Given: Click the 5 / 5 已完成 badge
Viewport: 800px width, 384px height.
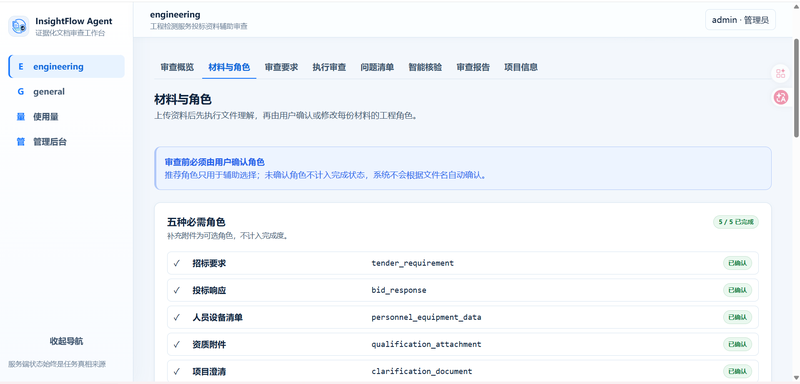Looking at the screenshot, I should [736, 222].
